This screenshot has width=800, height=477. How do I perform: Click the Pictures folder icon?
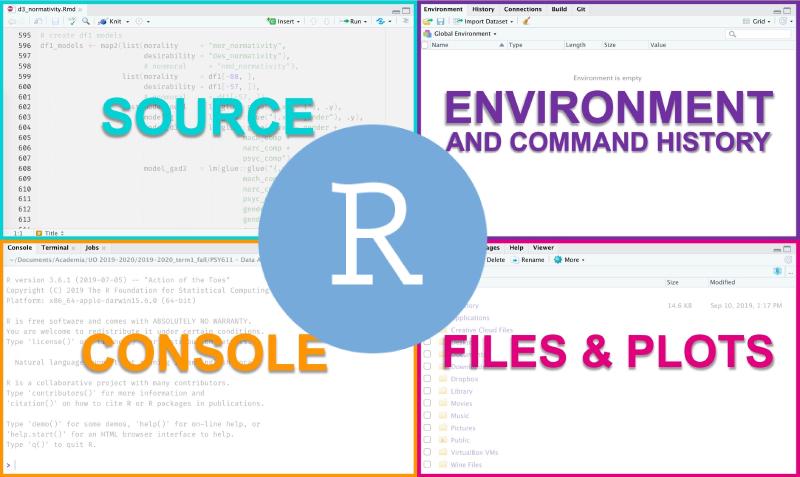(443, 428)
